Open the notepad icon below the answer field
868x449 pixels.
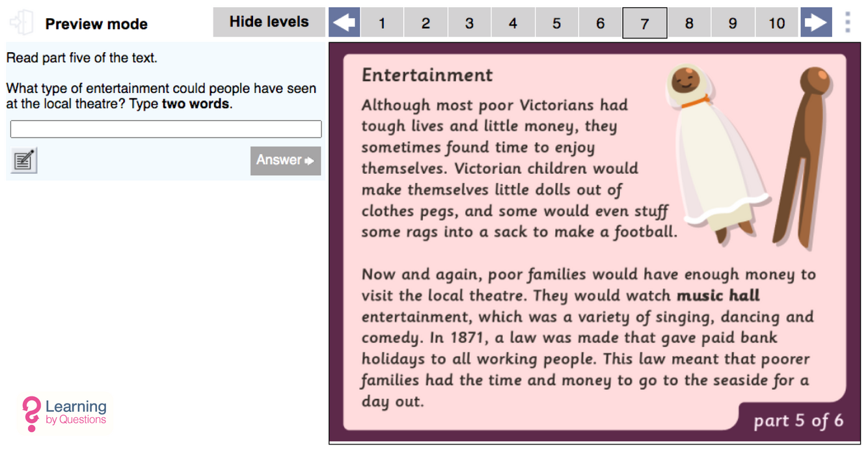point(24,160)
